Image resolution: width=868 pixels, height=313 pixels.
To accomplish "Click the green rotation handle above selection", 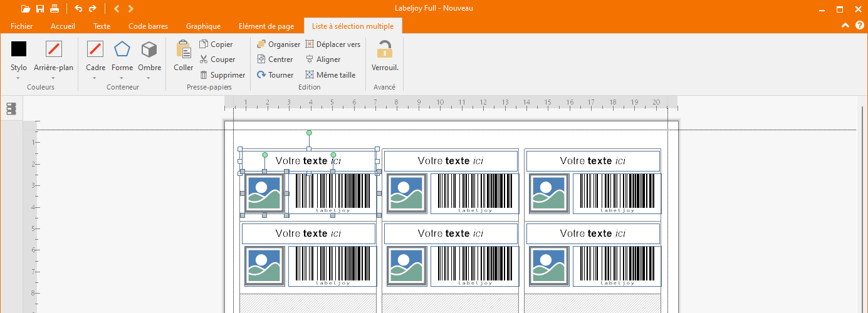I will pyautogui.click(x=308, y=133).
